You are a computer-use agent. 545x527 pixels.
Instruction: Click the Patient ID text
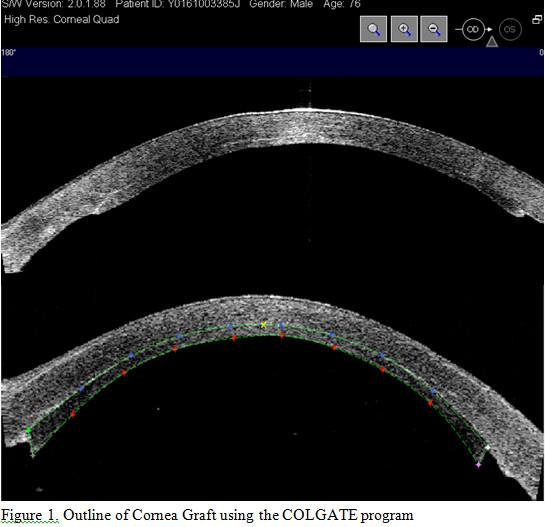pos(178,4)
